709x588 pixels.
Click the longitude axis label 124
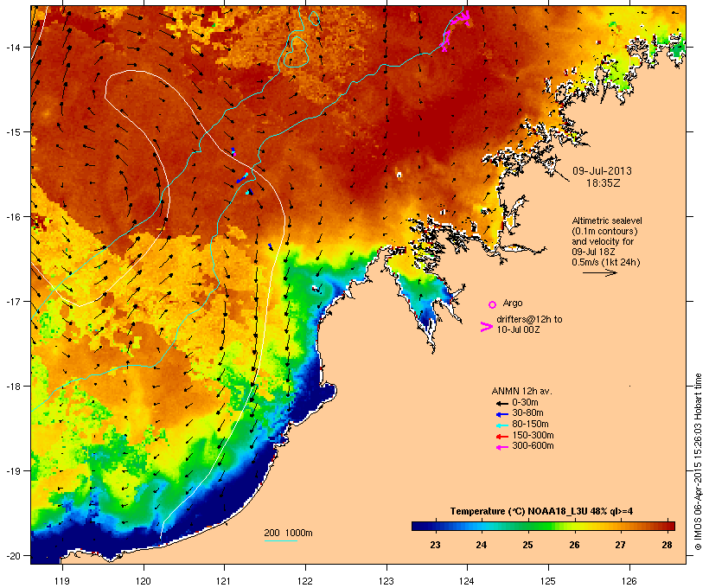467,581
